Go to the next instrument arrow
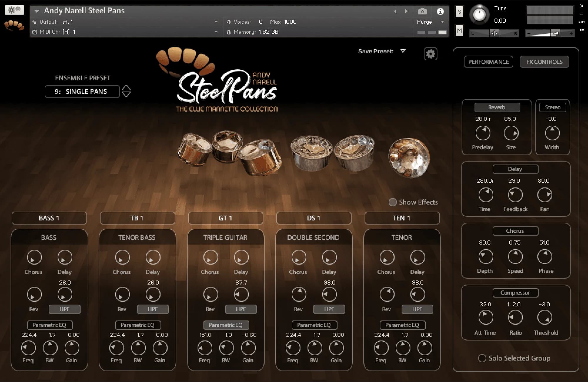The image size is (588, 382). pos(406,11)
